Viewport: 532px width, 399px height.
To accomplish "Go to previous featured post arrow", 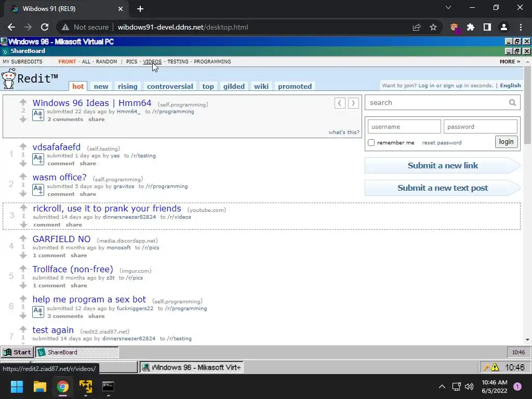I will (x=340, y=103).
